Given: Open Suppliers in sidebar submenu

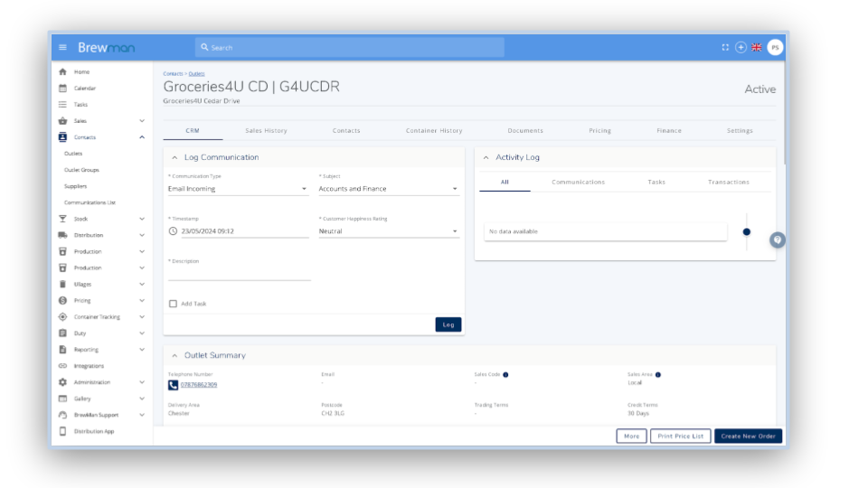Looking at the screenshot, I should tap(75, 186).
